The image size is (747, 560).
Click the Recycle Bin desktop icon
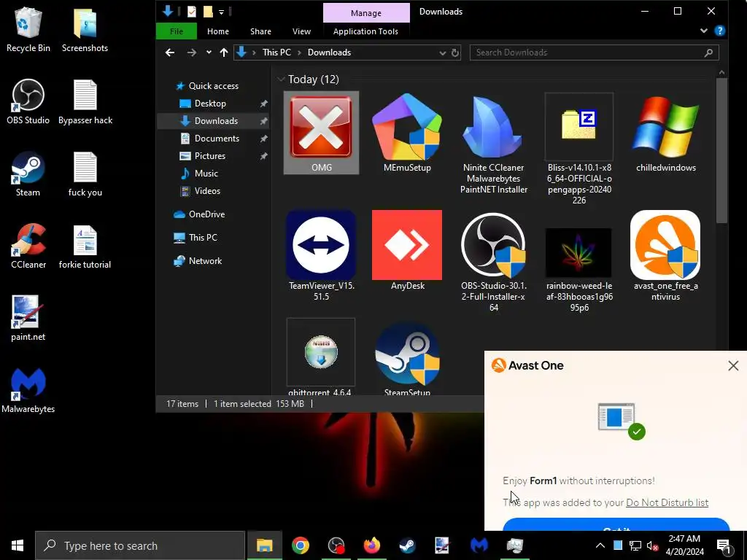(x=28, y=29)
